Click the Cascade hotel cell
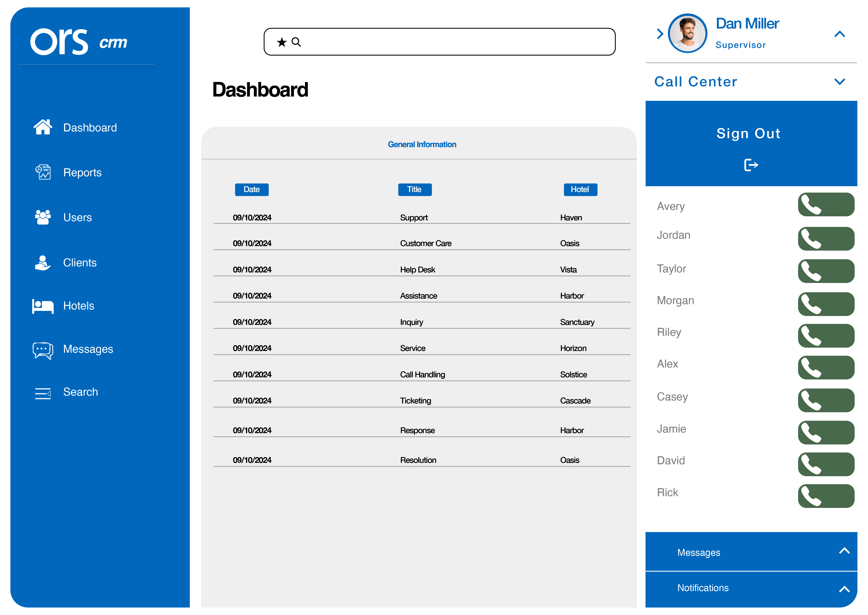 click(x=575, y=401)
